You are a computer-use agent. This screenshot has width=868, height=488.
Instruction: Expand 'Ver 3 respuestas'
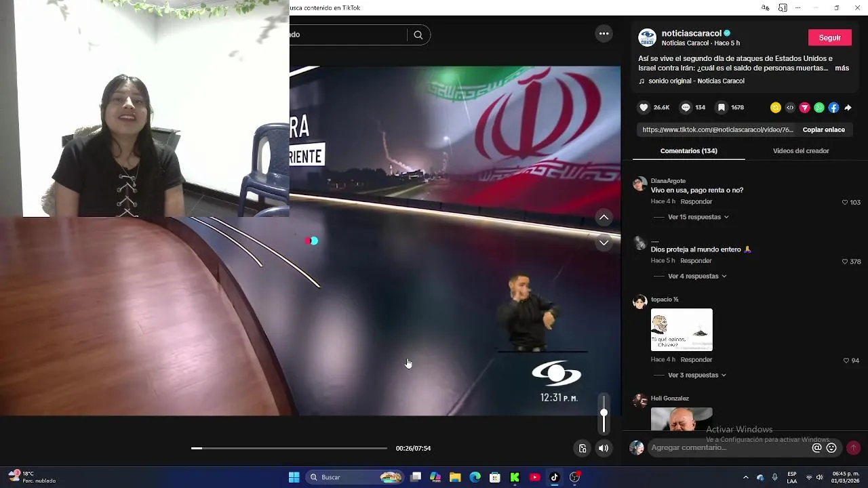(696, 375)
